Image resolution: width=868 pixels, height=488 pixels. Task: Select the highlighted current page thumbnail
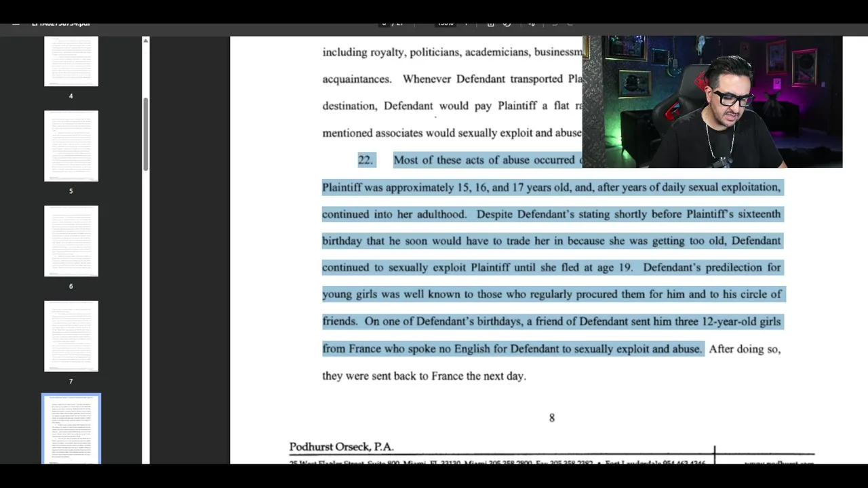(x=71, y=429)
